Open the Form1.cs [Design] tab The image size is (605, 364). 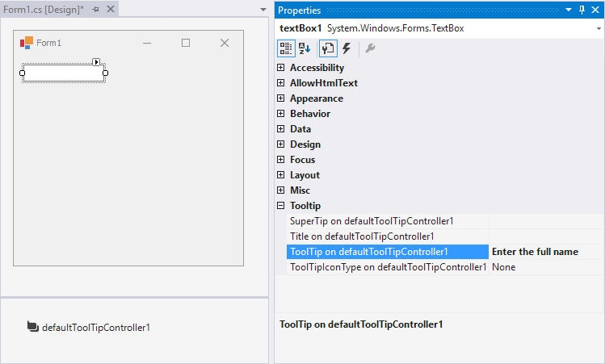[44, 9]
